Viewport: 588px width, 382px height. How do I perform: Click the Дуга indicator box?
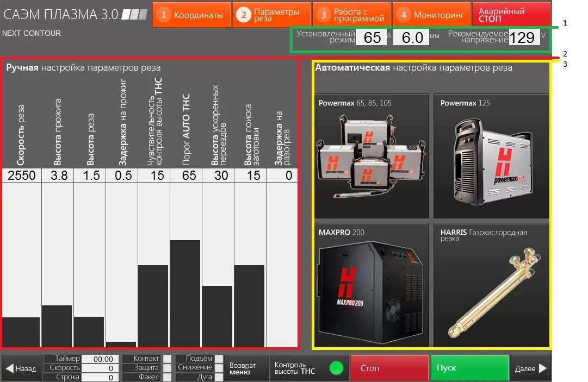219,377
